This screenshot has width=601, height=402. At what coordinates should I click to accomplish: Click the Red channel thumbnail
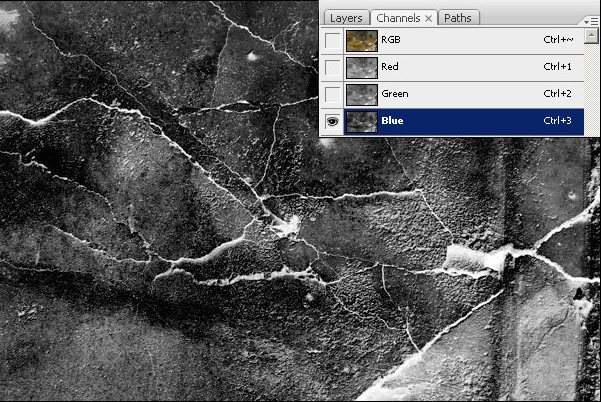(361, 68)
